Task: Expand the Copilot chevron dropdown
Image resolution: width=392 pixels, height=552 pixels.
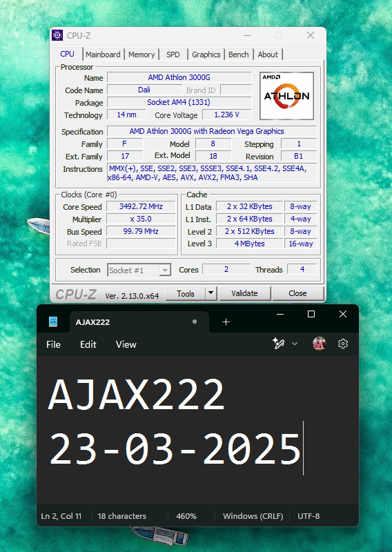Action: [x=295, y=344]
